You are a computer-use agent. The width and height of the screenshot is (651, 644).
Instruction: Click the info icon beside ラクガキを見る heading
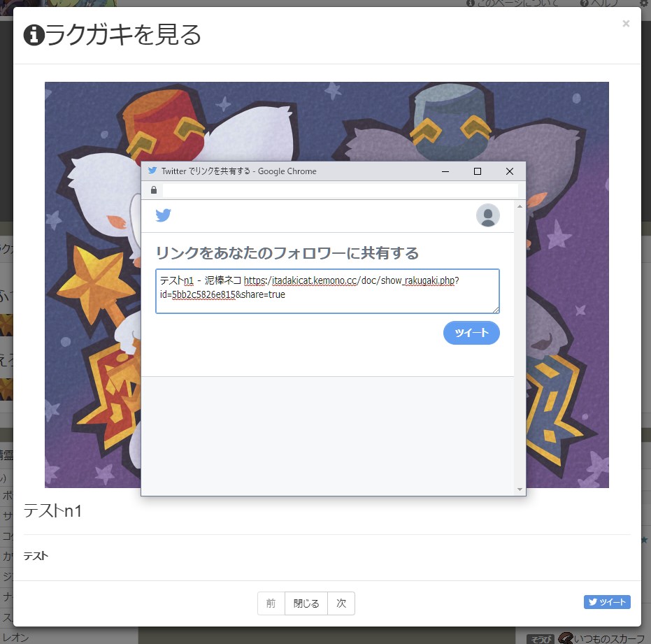point(34,34)
